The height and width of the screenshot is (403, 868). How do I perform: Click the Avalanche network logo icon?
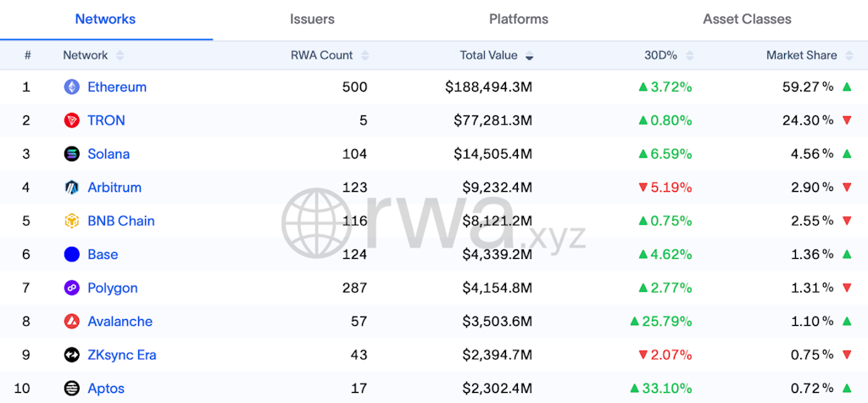[x=72, y=322]
